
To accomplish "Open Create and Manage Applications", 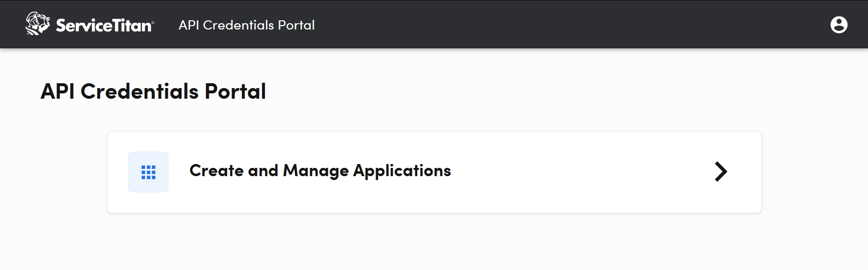I will point(320,171).
